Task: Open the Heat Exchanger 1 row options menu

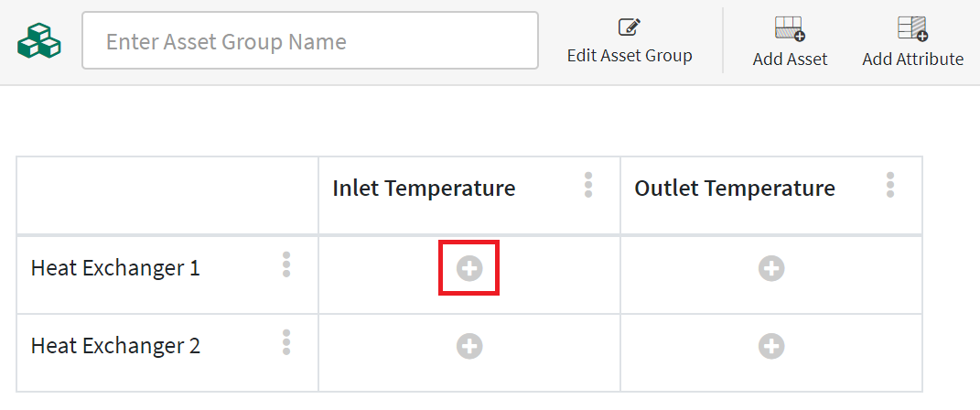Action: pyautogui.click(x=286, y=264)
